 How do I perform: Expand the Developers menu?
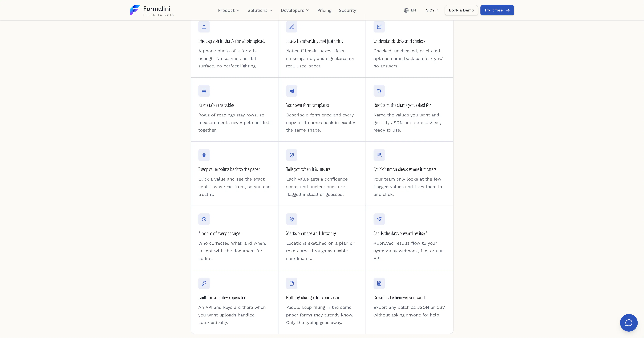295,10
